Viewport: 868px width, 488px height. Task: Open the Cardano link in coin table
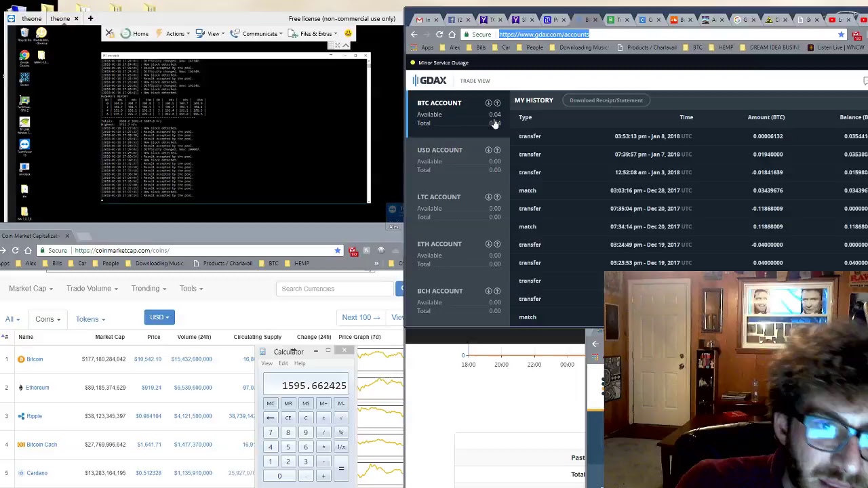(37, 473)
